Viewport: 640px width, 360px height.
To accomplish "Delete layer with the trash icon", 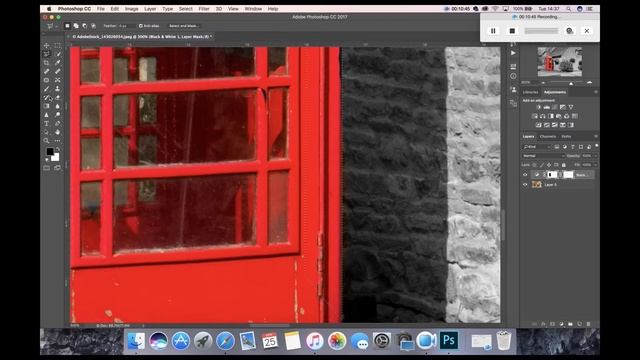I will (588, 324).
